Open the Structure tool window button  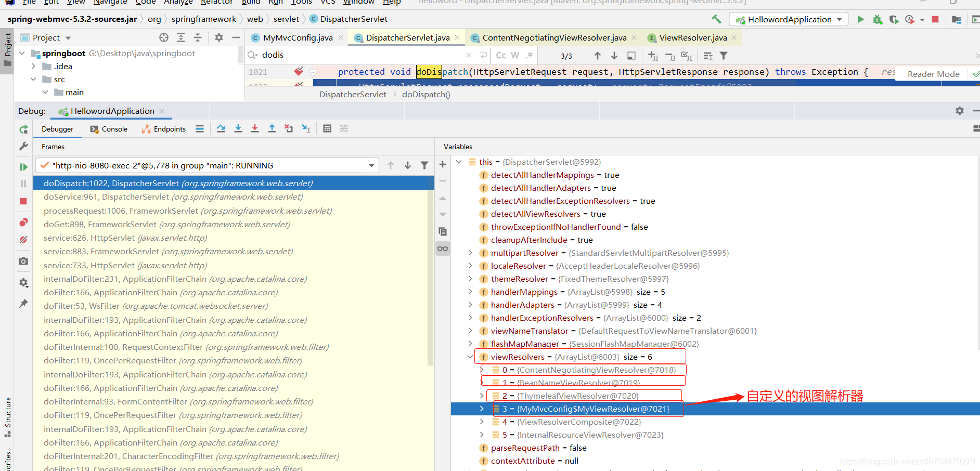coord(8,417)
